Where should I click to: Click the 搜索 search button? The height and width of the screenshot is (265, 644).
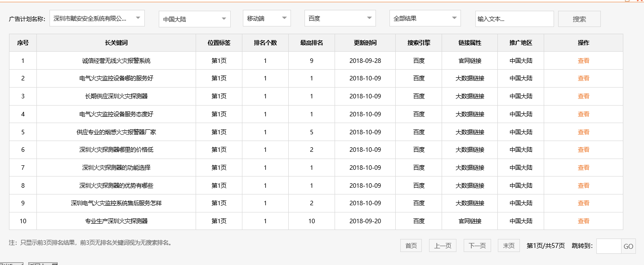tap(579, 18)
